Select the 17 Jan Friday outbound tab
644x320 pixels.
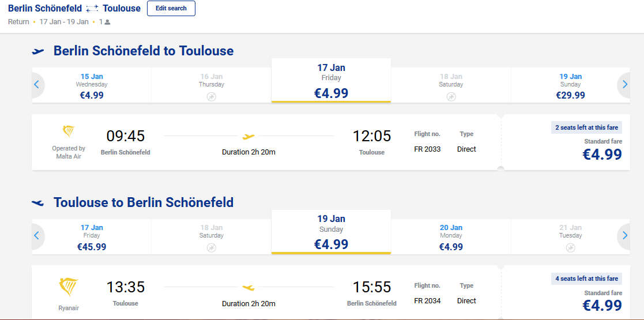pyautogui.click(x=331, y=81)
